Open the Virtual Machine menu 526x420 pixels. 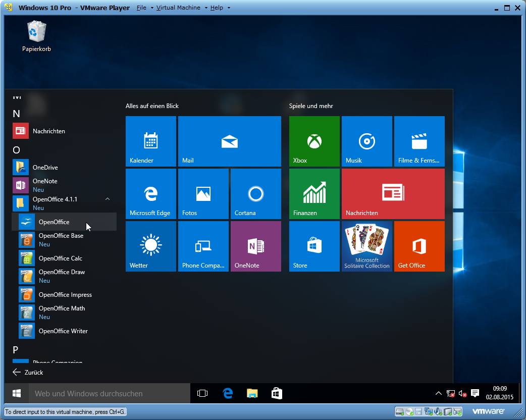178,8
